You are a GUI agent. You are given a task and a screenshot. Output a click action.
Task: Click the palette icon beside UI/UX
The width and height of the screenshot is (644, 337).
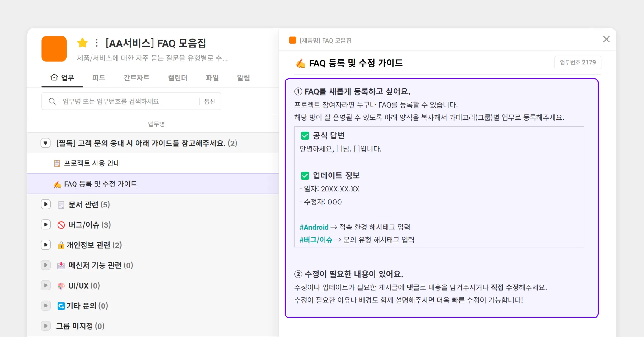pyautogui.click(x=61, y=286)
